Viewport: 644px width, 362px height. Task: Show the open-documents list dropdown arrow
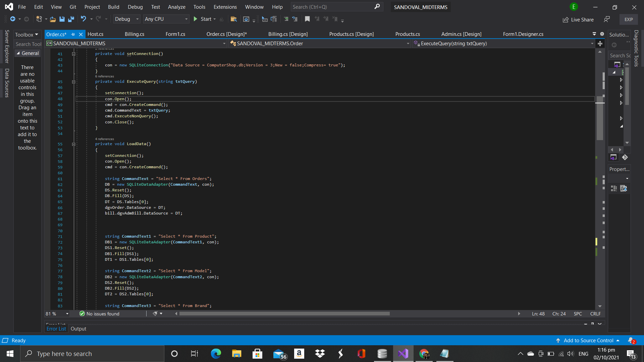click(594, 34)
